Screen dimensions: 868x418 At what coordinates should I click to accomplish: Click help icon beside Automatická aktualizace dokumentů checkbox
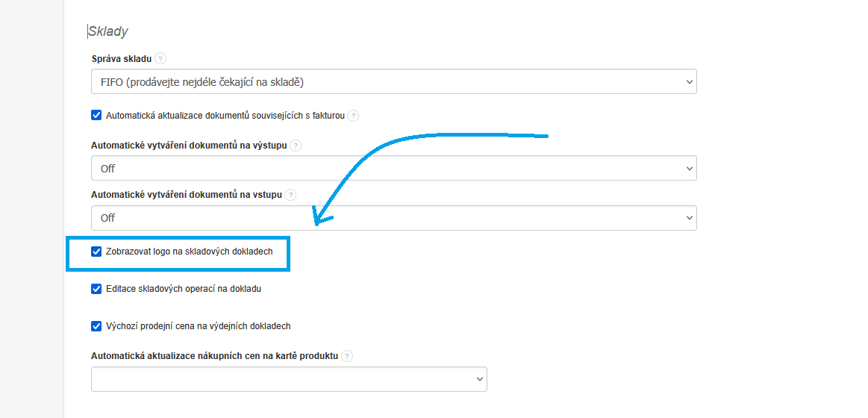353,116
